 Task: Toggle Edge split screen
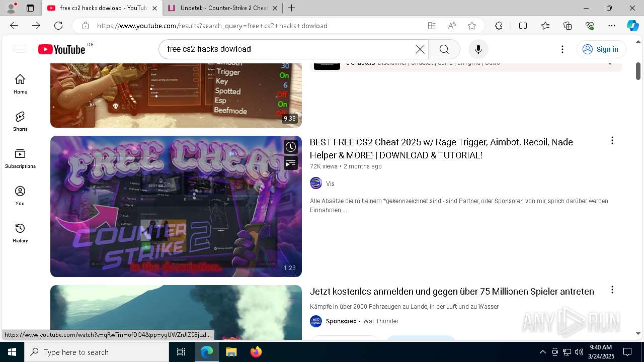coord(523,26)
